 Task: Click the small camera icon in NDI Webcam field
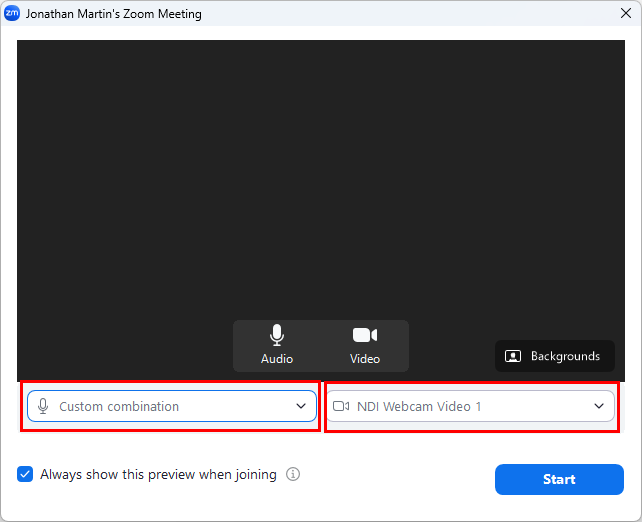pyautogui.click(x=341, y=406)
